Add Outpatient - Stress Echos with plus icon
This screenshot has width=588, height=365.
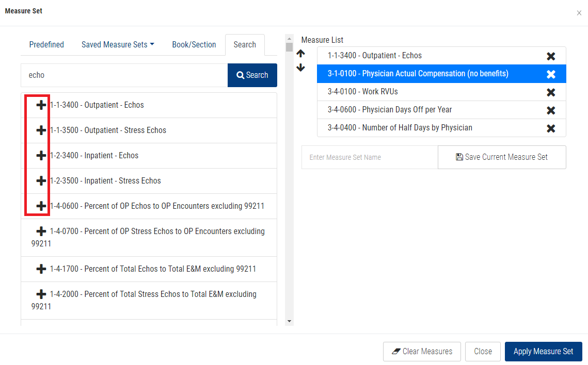[41, 130]
